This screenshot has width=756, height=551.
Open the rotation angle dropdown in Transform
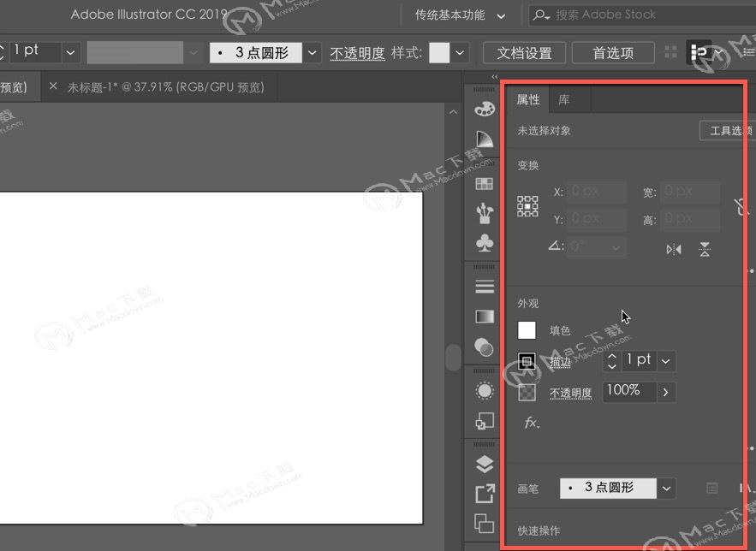(616, 248)
